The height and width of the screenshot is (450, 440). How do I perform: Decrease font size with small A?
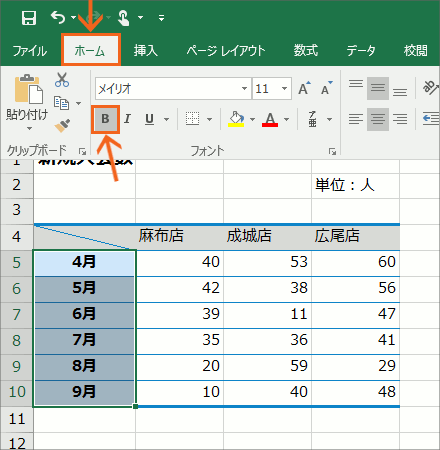[x=326, y=88]
